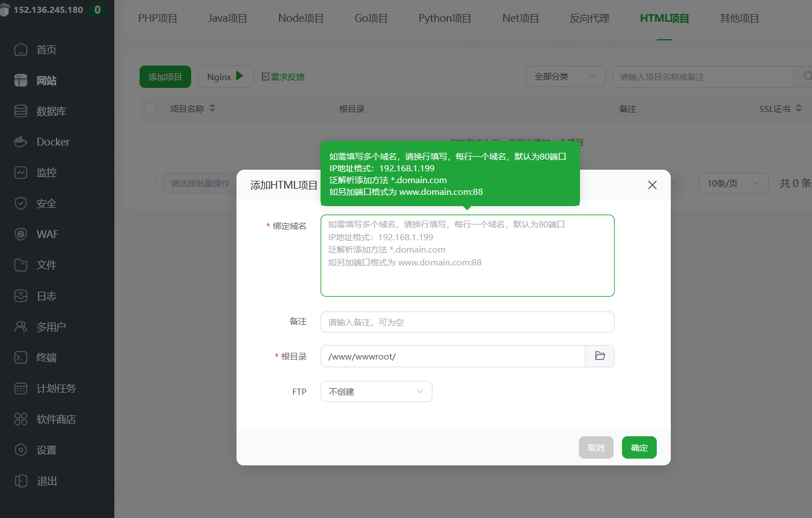The width and height of the screenshot is (812, 518).
Task: Click the green 确定 confirm button
Action: coord(639,447)
